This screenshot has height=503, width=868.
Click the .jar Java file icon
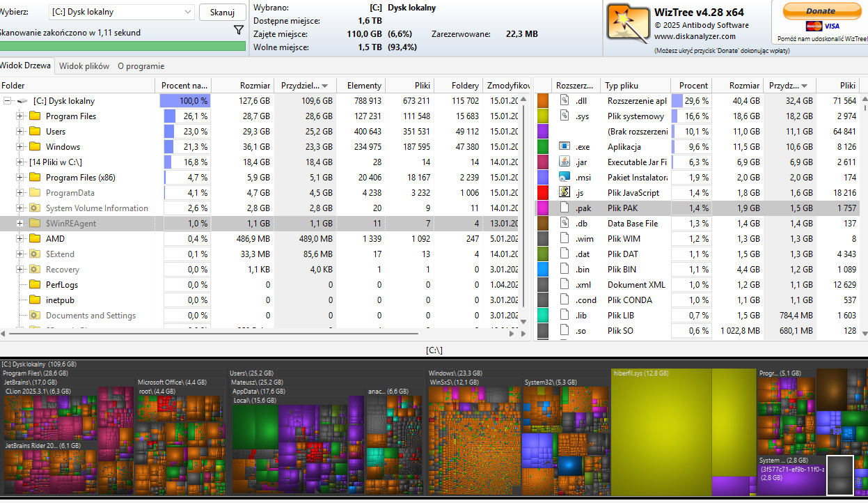pos(565,162)
